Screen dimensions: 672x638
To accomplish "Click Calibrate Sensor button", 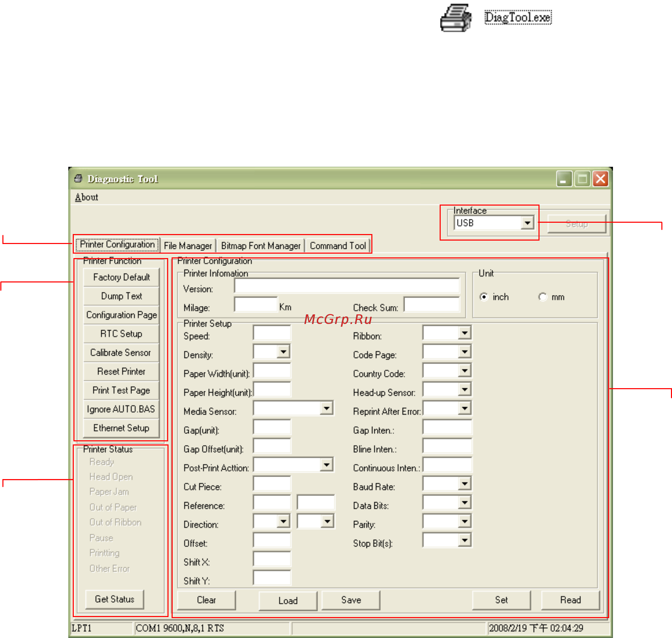I will [x=121, y=352].
